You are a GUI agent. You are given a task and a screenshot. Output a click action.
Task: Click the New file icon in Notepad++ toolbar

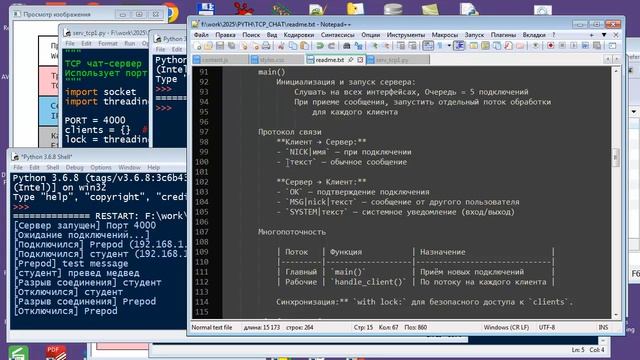(x=197, y=46)
